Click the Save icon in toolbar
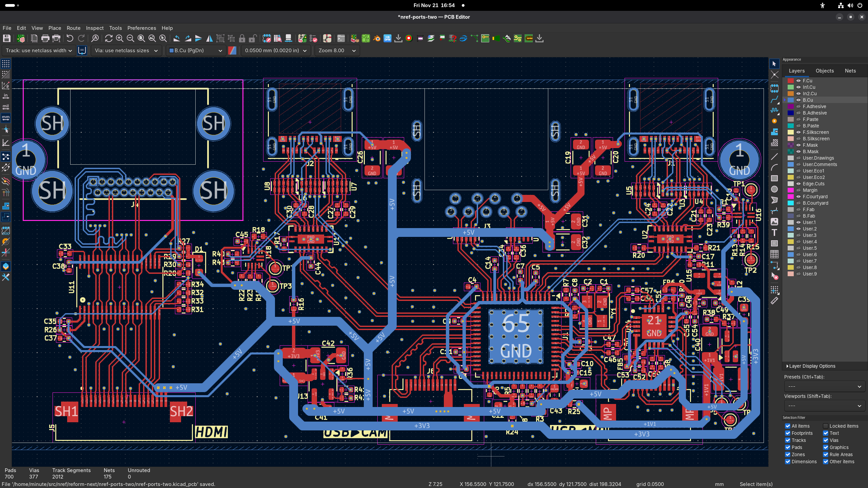Viewport: 868px width, 488px height. click(x=7, y=38)
